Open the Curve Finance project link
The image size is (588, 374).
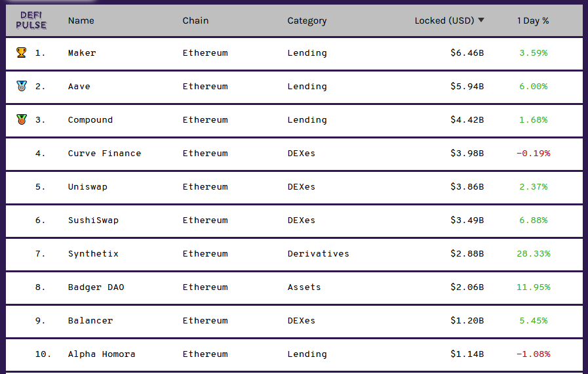(105, 153)
